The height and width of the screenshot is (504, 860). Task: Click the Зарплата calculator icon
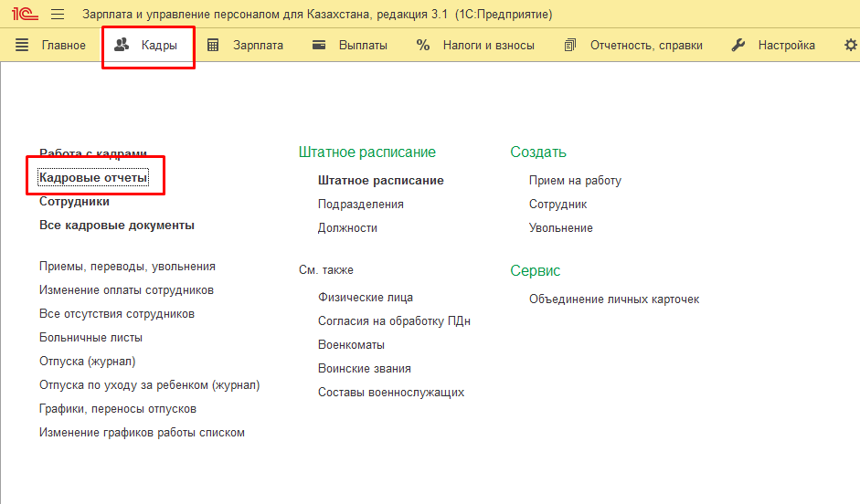click(x=213, y=45)
